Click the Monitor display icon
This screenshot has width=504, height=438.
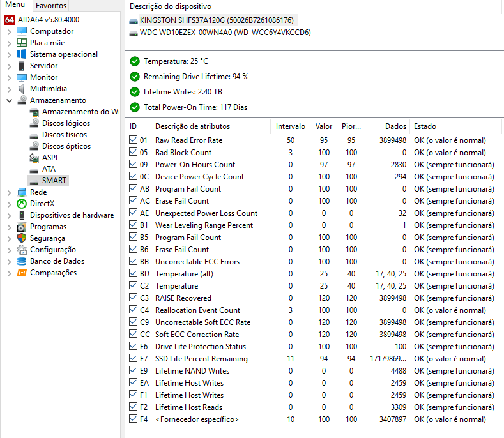(22, 77)
